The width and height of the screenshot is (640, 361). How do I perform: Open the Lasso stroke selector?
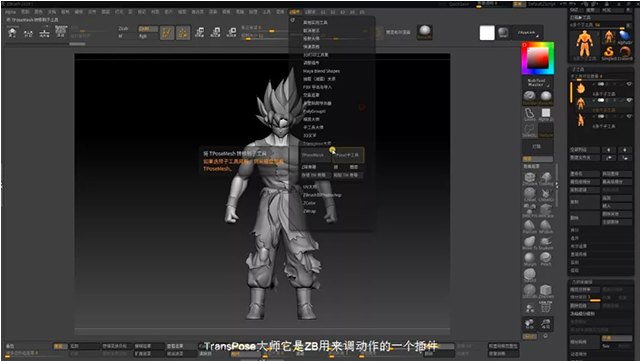coord(529,114)
